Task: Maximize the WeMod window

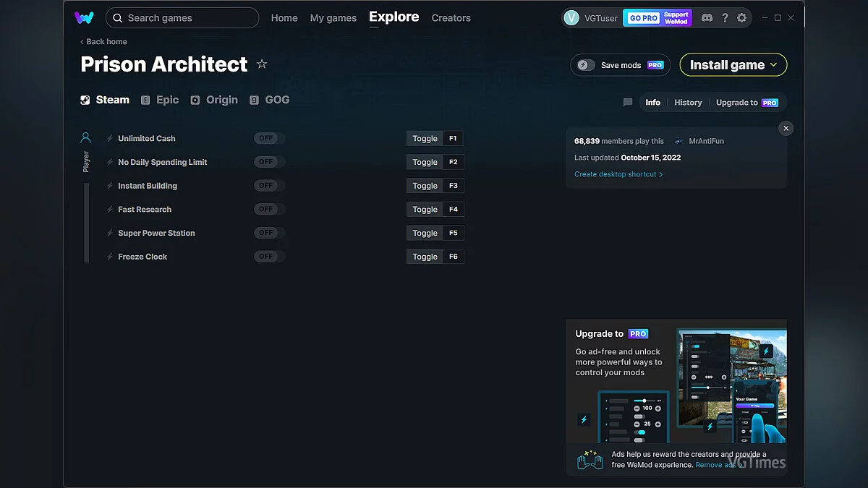Action: (x=778, y=18)
